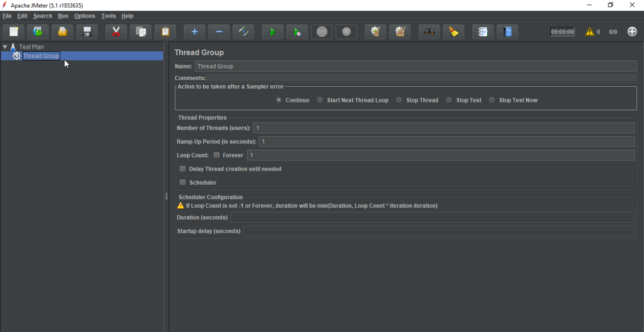
Task: Click the New test plan icon
Action: point(14,32)
